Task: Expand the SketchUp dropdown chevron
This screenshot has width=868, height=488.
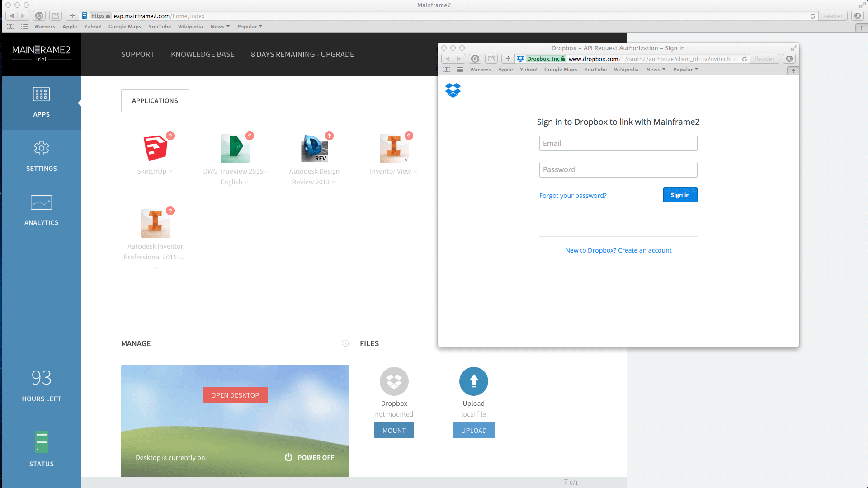Action: coord(171,172)
